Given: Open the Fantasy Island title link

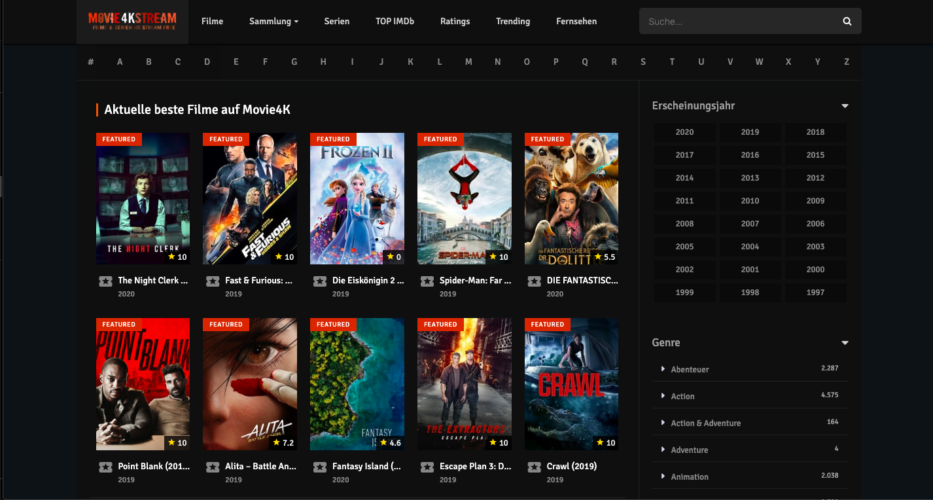Looking at the screenshot, I should (x=368, y=467).
